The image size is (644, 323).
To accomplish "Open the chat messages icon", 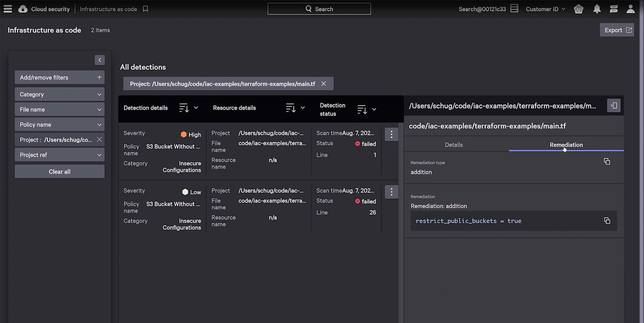I will coord(614,9).
